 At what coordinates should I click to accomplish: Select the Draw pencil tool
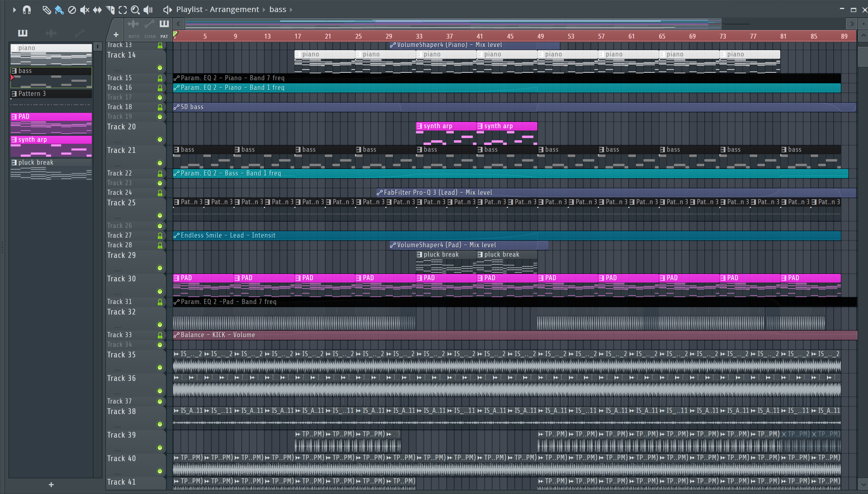click(46, 10)
